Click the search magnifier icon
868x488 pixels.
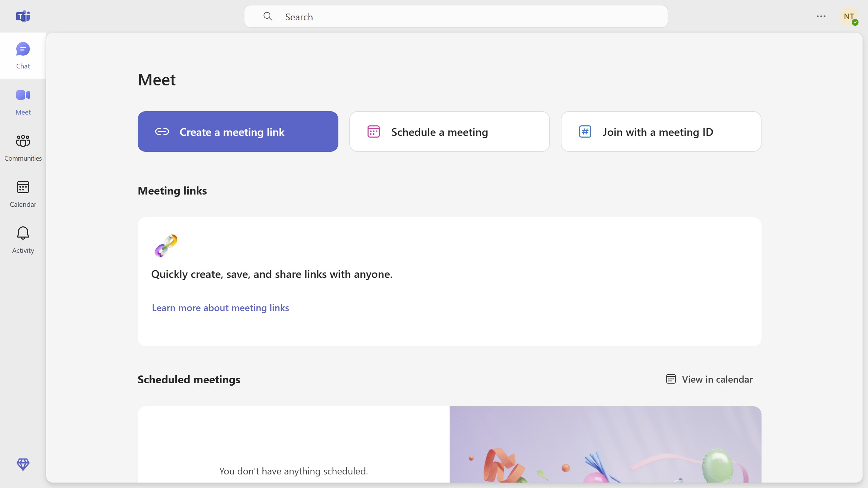[x=268, y=16]
